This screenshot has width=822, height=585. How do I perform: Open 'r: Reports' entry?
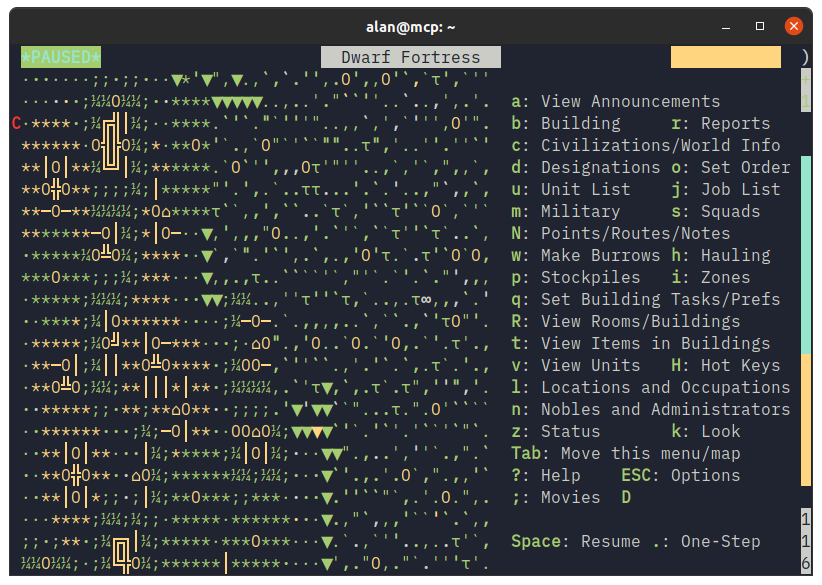[x=721, y=123]
